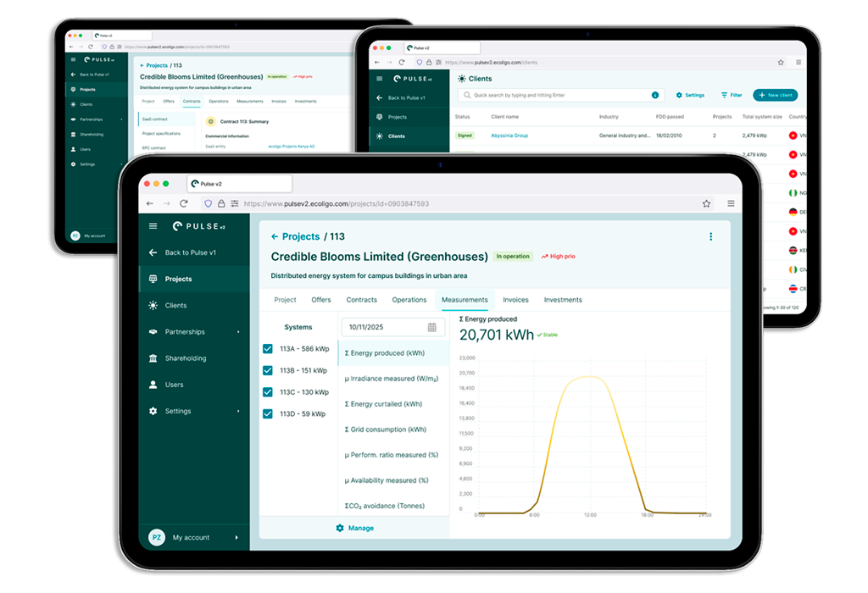Open the browser application menu icon
The image size is (868, 593).
pos(731,203)
